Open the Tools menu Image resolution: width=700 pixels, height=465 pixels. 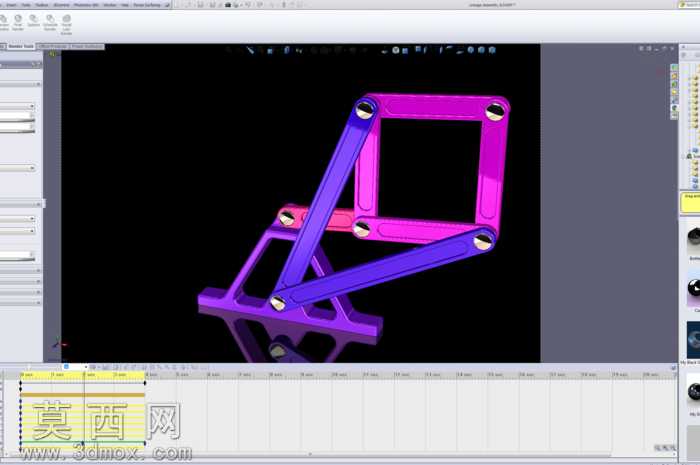click(26, 5)
